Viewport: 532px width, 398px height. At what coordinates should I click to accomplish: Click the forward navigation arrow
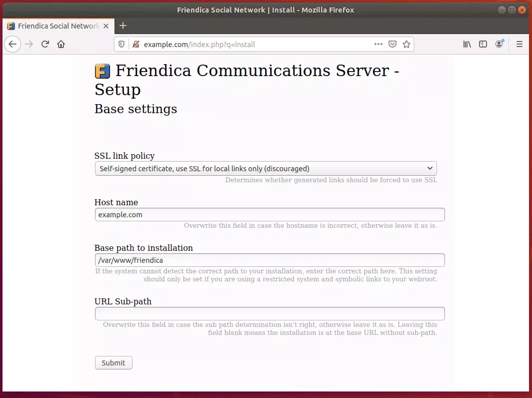29,44
